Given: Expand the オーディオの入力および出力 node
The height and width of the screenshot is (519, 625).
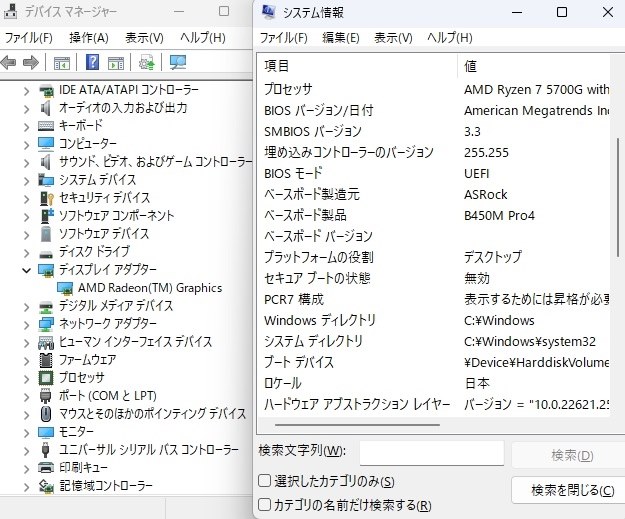Looking at the screenshot, I should (26, 109).
